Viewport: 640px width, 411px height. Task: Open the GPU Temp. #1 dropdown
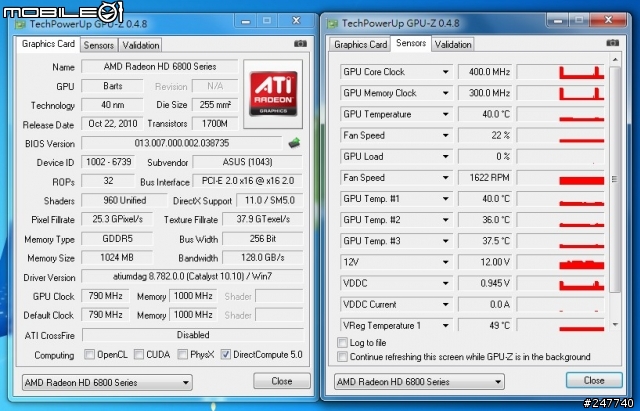446,199
